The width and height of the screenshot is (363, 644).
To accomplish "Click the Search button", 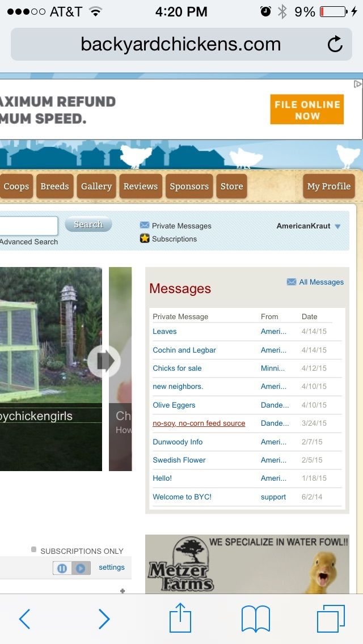I will 88,224.
